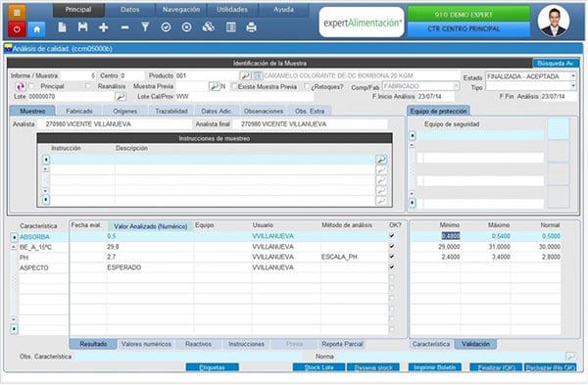Click first row magnifier in Instrucciones de muestreo
588x385 pixels.
[x=381, y=160]
